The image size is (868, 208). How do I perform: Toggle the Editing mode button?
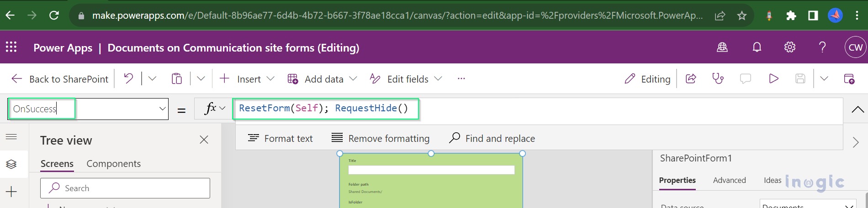click(x=647, y=79)
